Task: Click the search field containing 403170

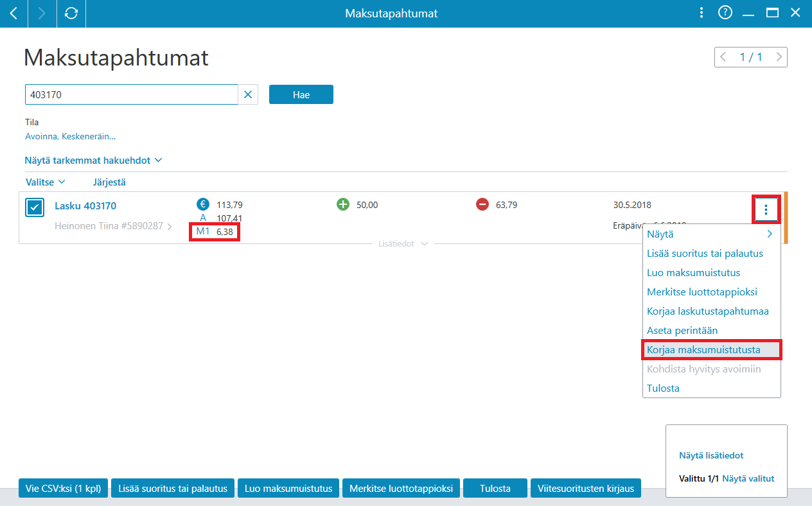Action: (x=132, y=94)
